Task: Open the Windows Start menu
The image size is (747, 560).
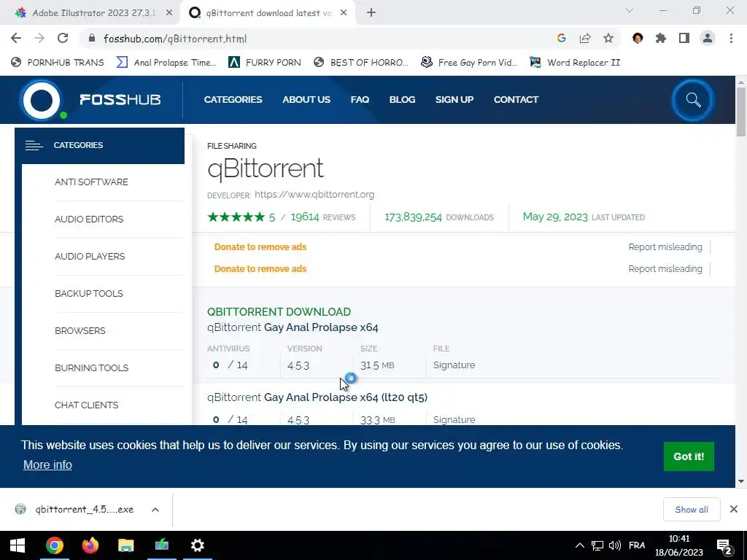Action: (x=18, y=545)
